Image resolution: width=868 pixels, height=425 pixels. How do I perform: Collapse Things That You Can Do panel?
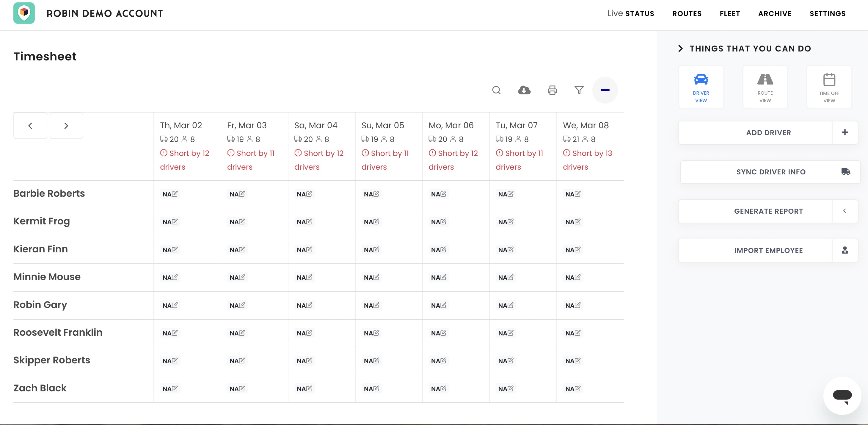pos(681,49)
